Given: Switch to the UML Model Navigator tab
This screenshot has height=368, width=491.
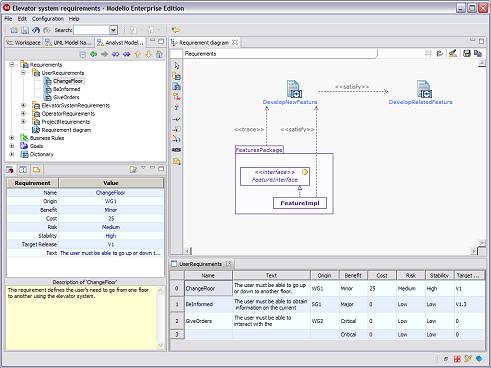Looking at the screenshot, I should (69, 43).
